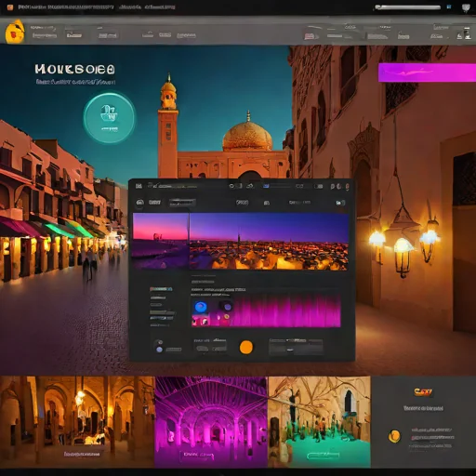
Task: Click the teal button on the courtyard thumbnail
Action: [323, 456]
